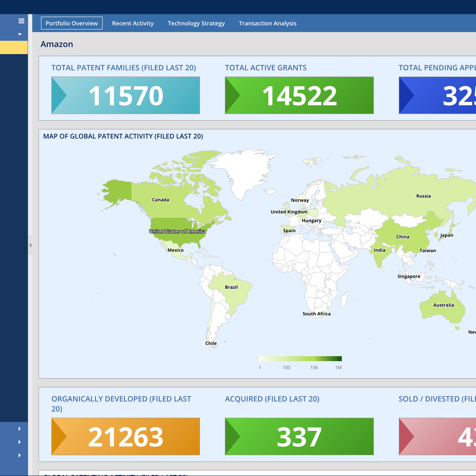Switch to Portfolio Overview tab

pyautogui.click(x=72, y=23)
